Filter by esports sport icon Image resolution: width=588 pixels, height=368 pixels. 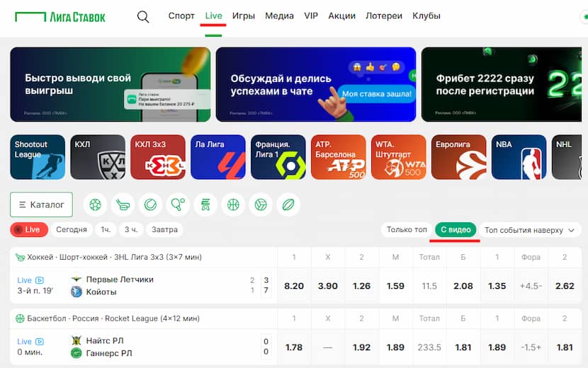coord(205,205)
